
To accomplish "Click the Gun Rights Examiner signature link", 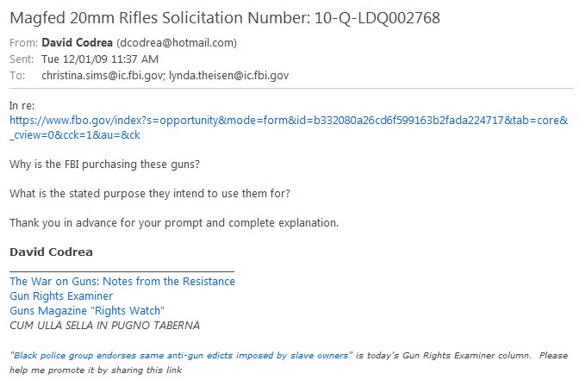I will point(61,296).
